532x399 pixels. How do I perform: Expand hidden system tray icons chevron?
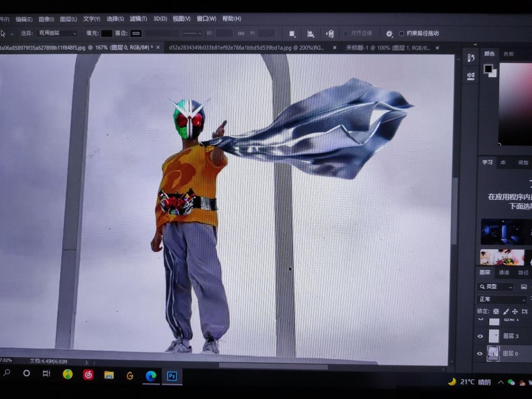click(500, 382)
